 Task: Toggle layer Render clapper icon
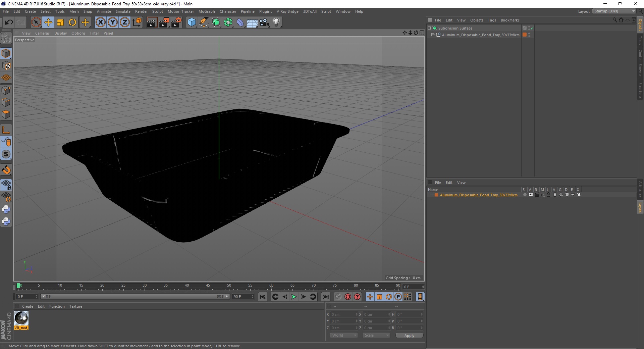click(537, 195)
